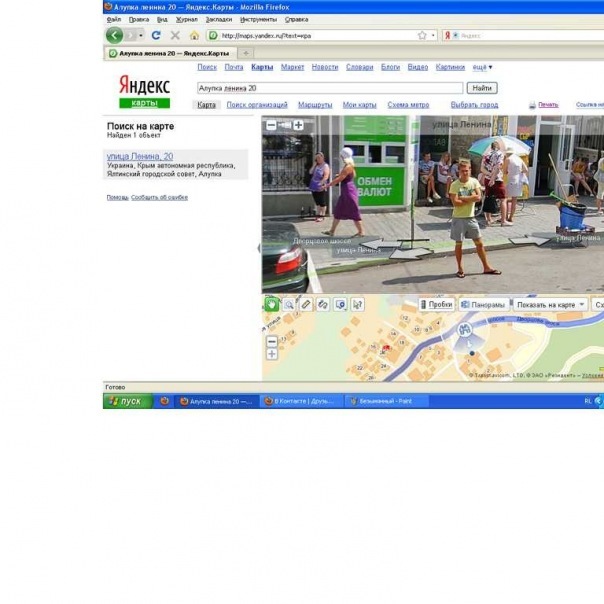Open the улица Ленина, 20 result link
Viewport: 604px width, 604px height.
tap(140, 157)
